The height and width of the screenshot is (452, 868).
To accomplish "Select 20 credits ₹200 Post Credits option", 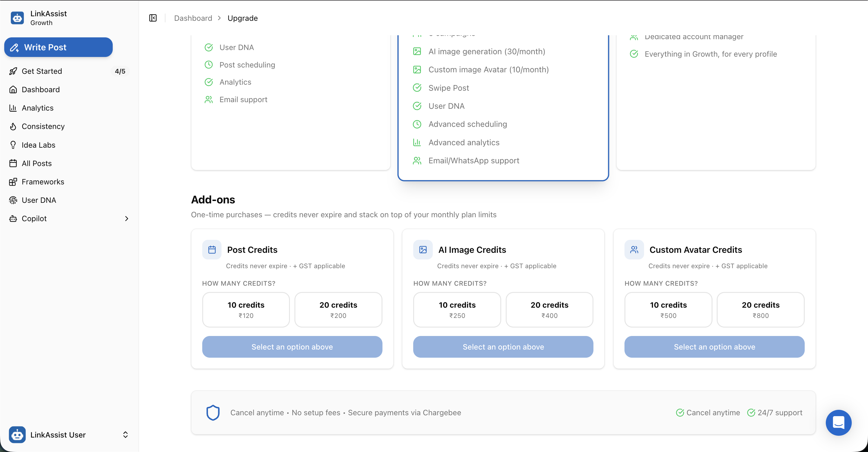I will 338,309.
